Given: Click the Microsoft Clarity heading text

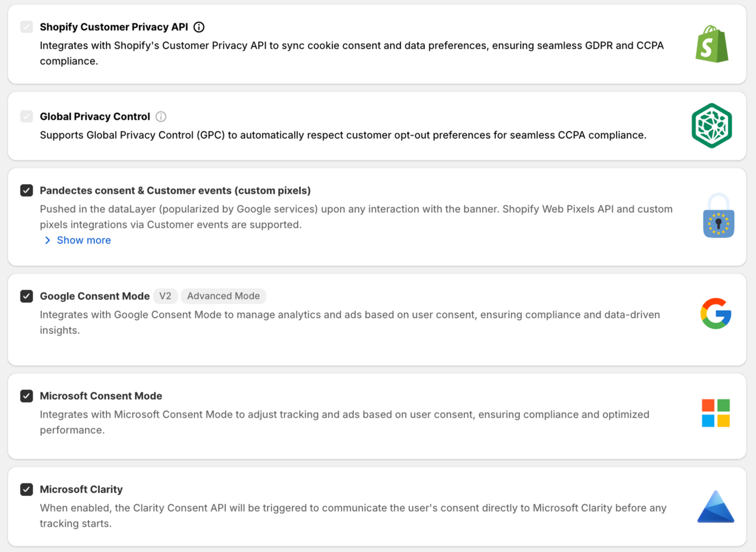Looking at the screenshot, I should 81,489.
